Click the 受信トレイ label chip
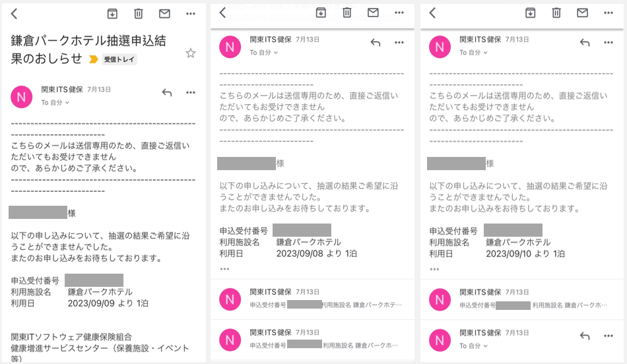This screenshot has height=364, width=627. tap(119, 59)
